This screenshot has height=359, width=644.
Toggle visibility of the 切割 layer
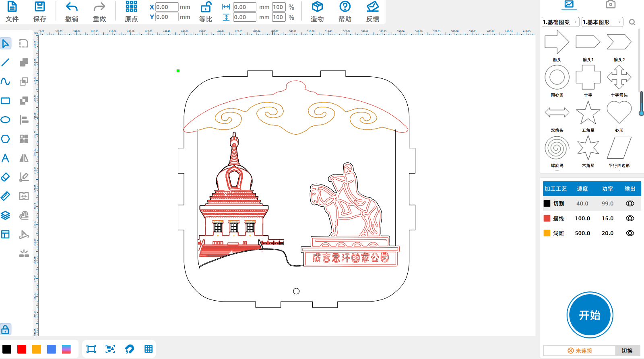[630, 203]
